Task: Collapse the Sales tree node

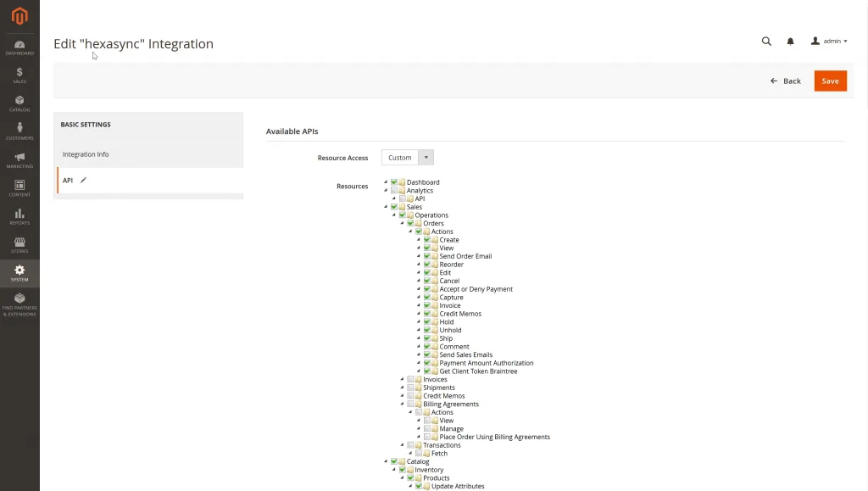Action: 386,207
